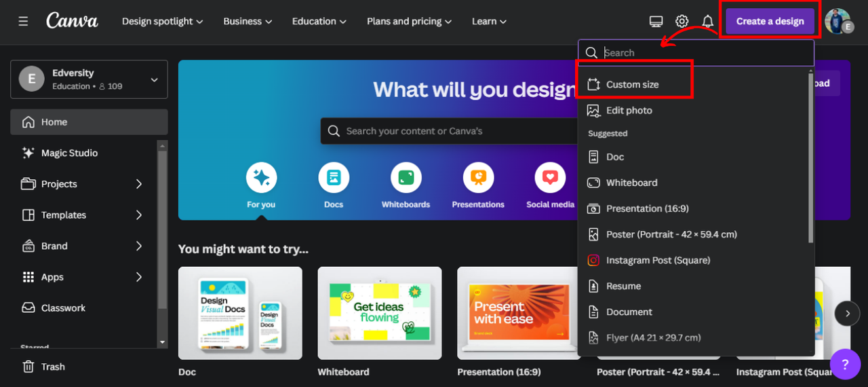Click the Custom size resize icon
The width and height of the screenshot is (868, 387).
pyautogui.click(x=594, y=84)
